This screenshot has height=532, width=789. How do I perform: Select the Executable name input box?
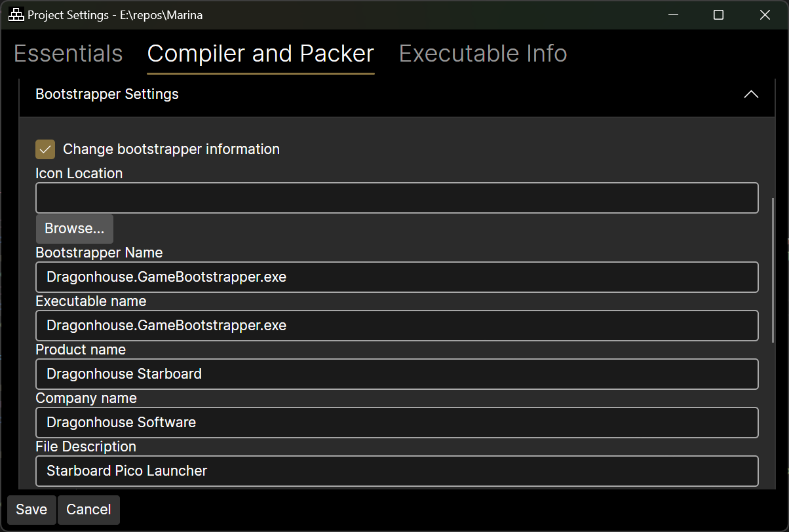coord(396,326)
